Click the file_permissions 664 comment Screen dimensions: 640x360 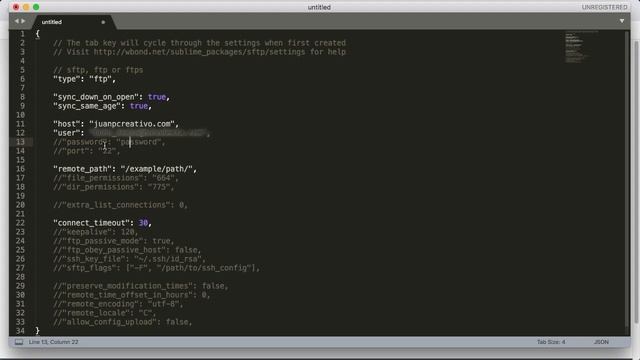point(116,178)
